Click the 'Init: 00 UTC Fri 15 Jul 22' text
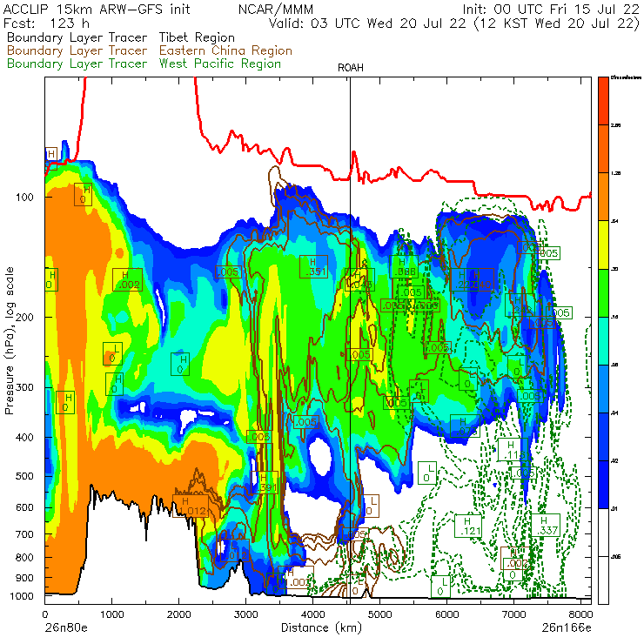 550,10
